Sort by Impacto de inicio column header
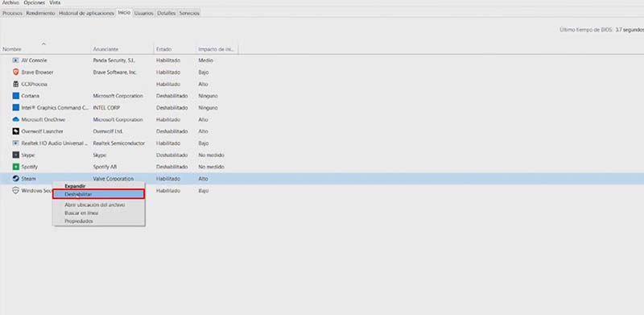This screenshot has height=315, width=644. (216, 49)
